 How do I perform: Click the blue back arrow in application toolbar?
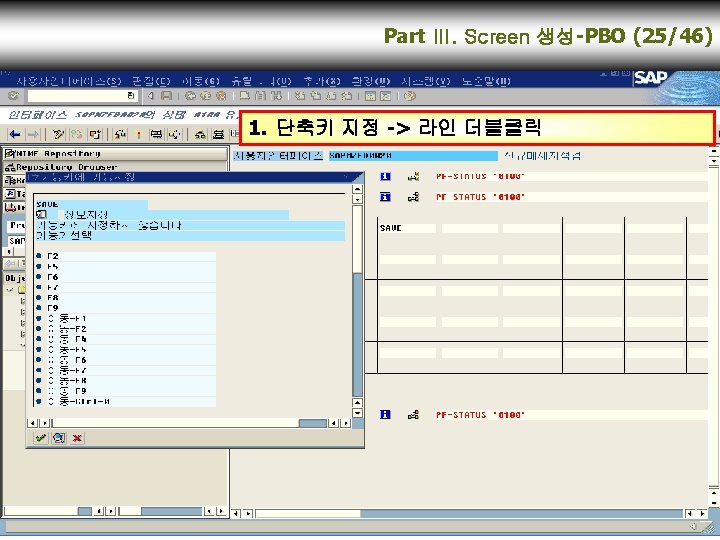(x=15, y=135)
